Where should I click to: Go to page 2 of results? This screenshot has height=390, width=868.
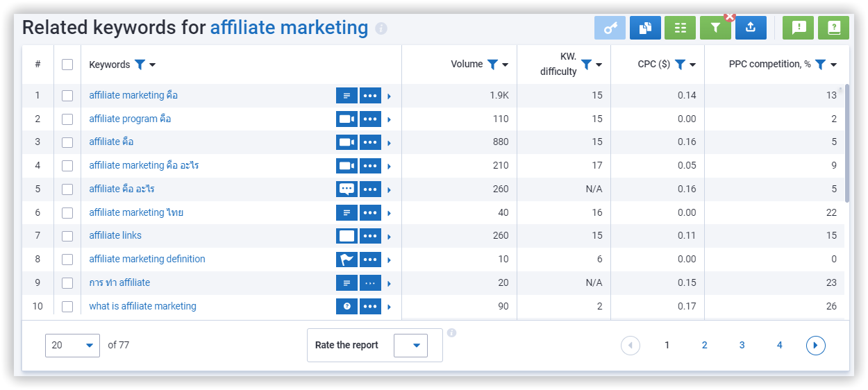(x=704, y=345)
